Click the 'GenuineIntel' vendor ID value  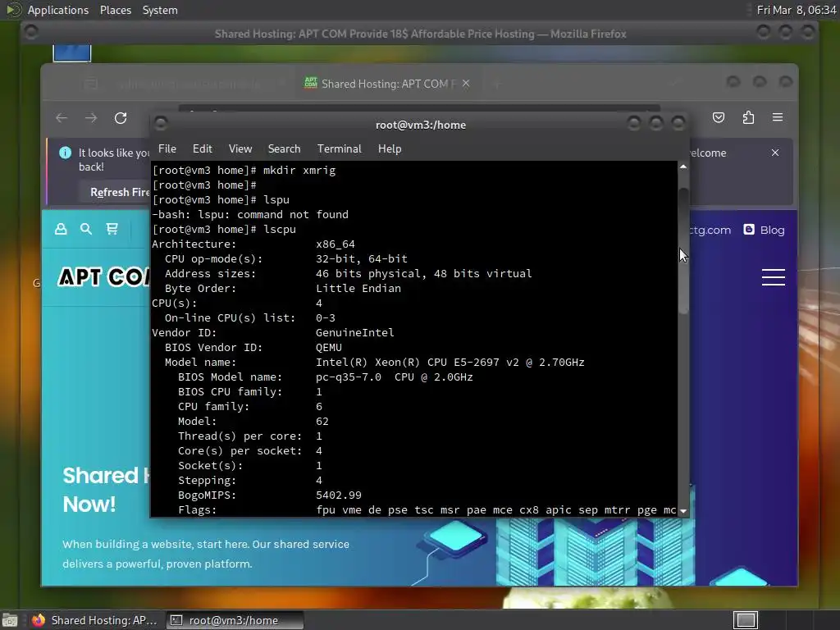354,333
